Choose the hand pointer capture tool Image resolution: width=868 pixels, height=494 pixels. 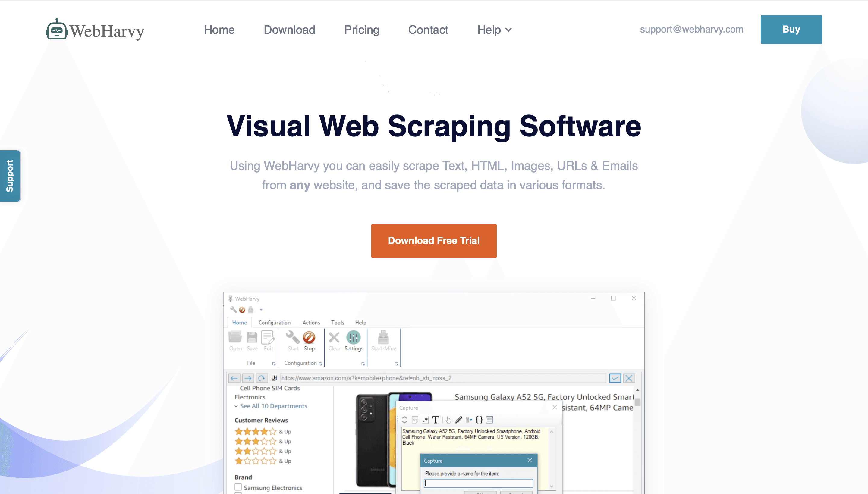point(449,420)
